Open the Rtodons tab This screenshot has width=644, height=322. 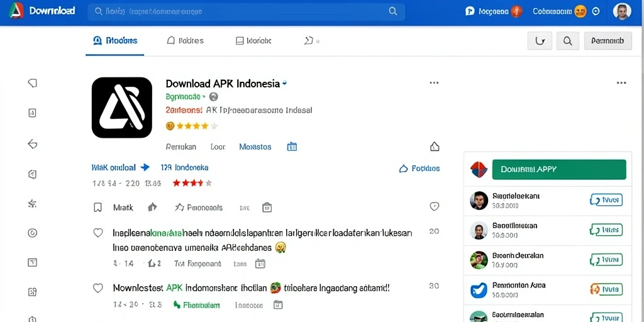point(115,41)
